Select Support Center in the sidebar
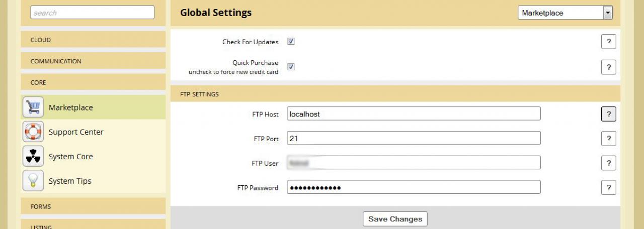 coord(76,132)
